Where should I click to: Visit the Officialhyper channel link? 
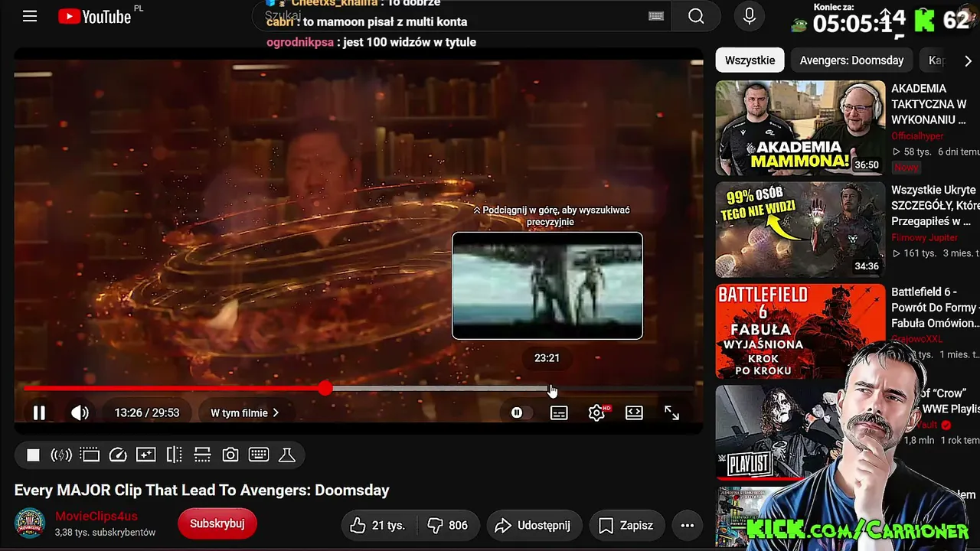coord(917,136)
